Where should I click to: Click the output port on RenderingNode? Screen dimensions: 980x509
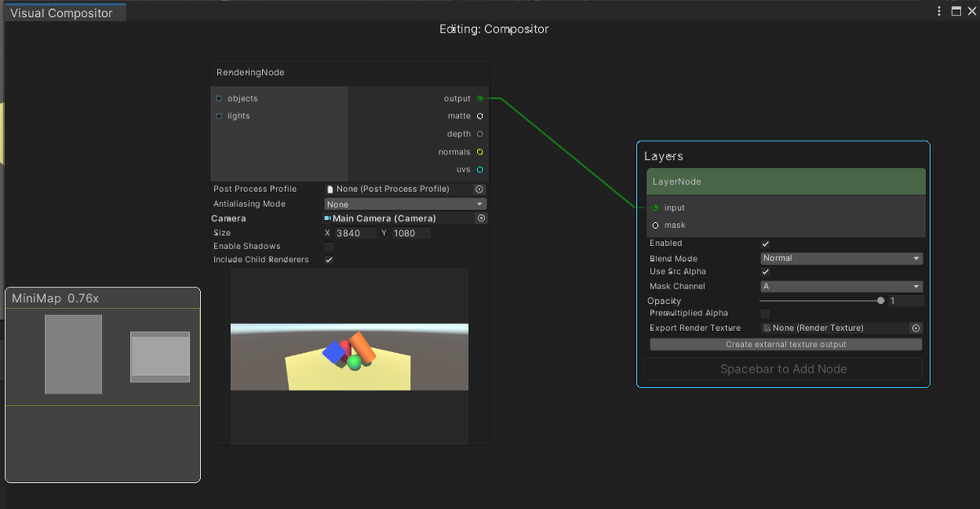(479, 98)
